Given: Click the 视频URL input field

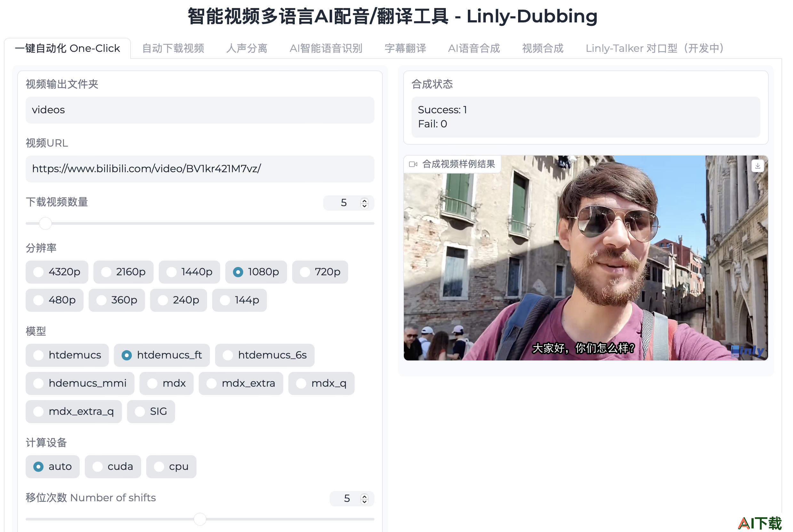Looking at the screenshot, I should coord(200,169).
